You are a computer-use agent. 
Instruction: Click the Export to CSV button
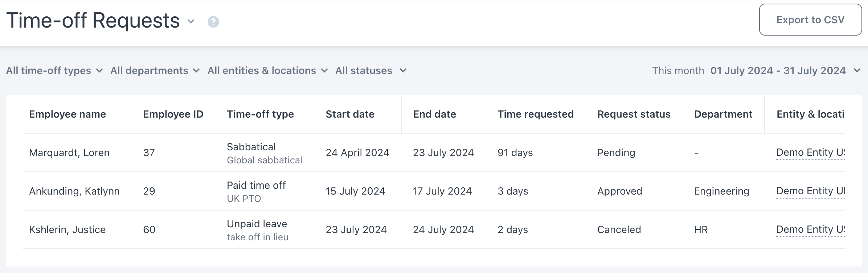coord(810,20)
